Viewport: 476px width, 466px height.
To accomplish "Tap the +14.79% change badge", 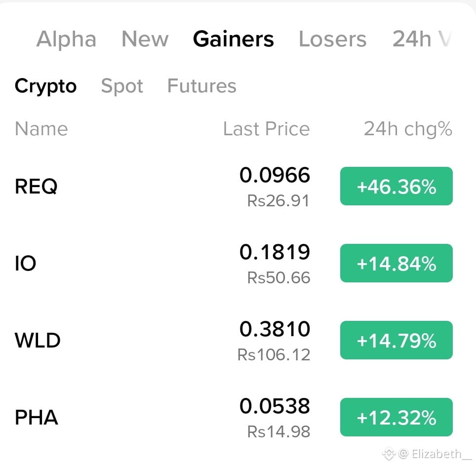I will pos(396,340).
